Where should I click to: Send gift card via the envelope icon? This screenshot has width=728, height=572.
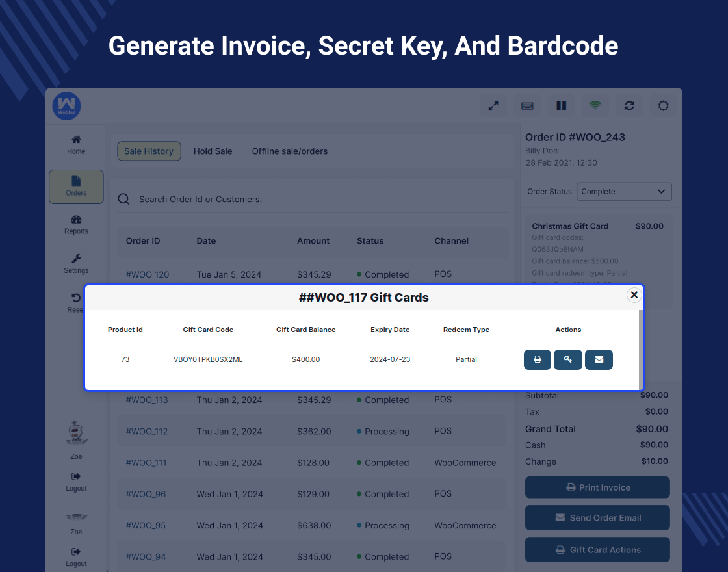(x=599, y=359)
